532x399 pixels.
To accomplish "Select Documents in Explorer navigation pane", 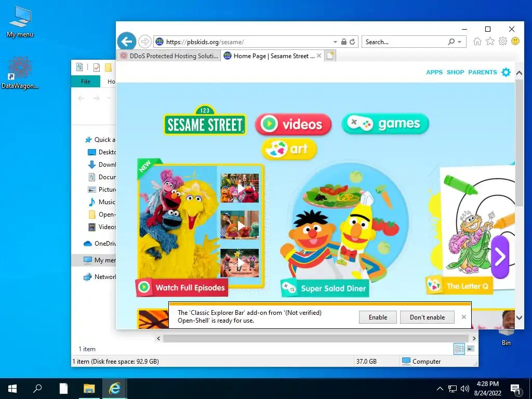I will pos(102,177).
